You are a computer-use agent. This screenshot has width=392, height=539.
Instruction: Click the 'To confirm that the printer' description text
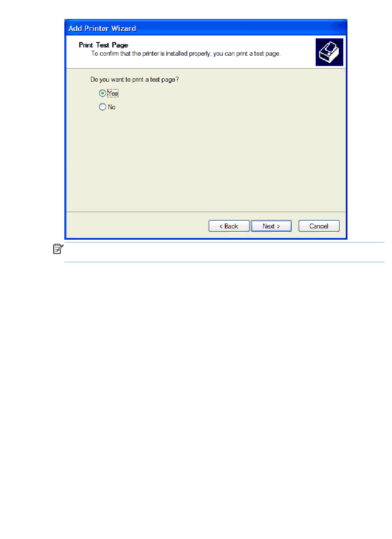186,54
